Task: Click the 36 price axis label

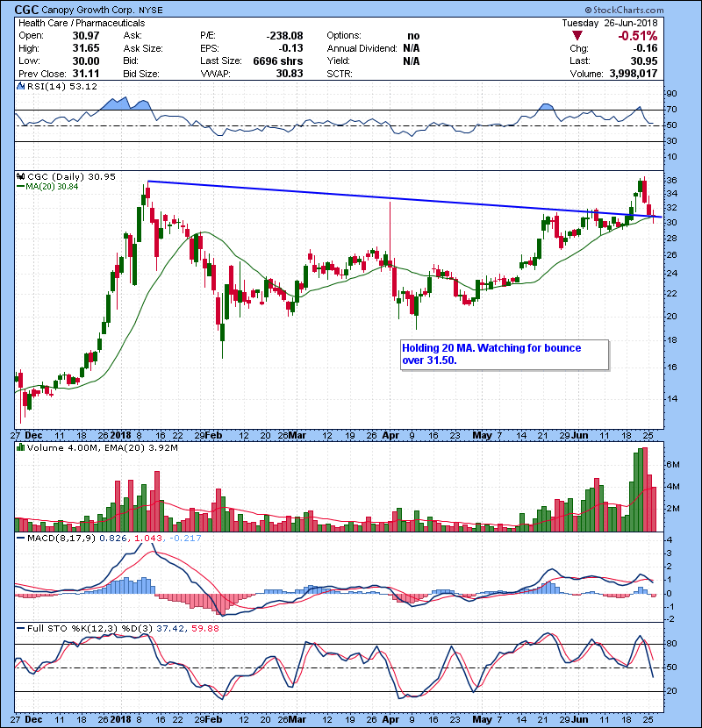Action: click(x=672, y=180)
